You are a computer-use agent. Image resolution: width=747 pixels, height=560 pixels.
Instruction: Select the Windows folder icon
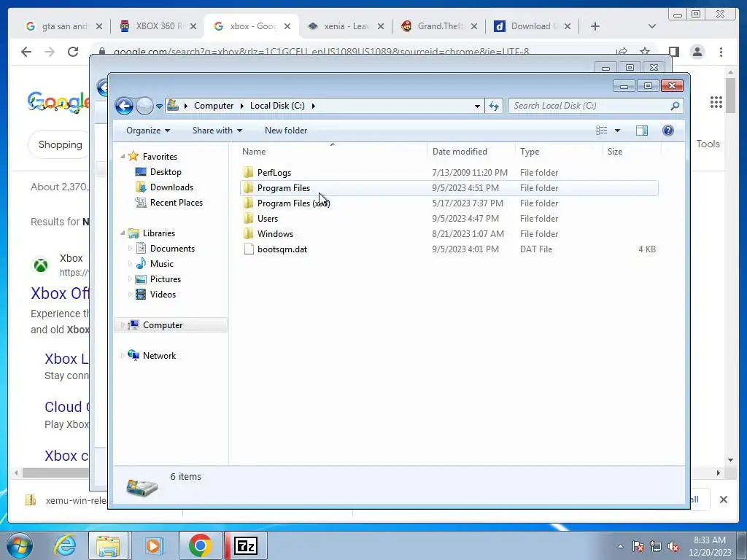click(248, 233)
